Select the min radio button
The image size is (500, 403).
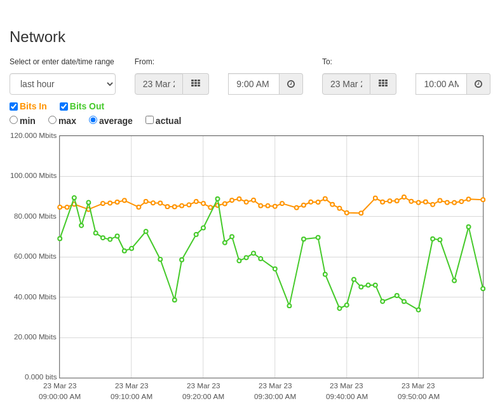(13, 120)
